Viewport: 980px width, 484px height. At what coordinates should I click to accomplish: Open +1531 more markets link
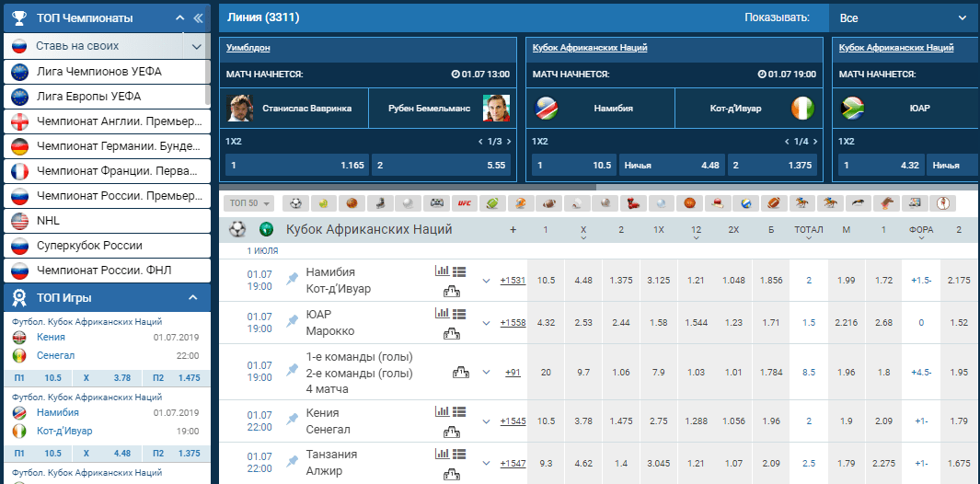tap(513, 281)
